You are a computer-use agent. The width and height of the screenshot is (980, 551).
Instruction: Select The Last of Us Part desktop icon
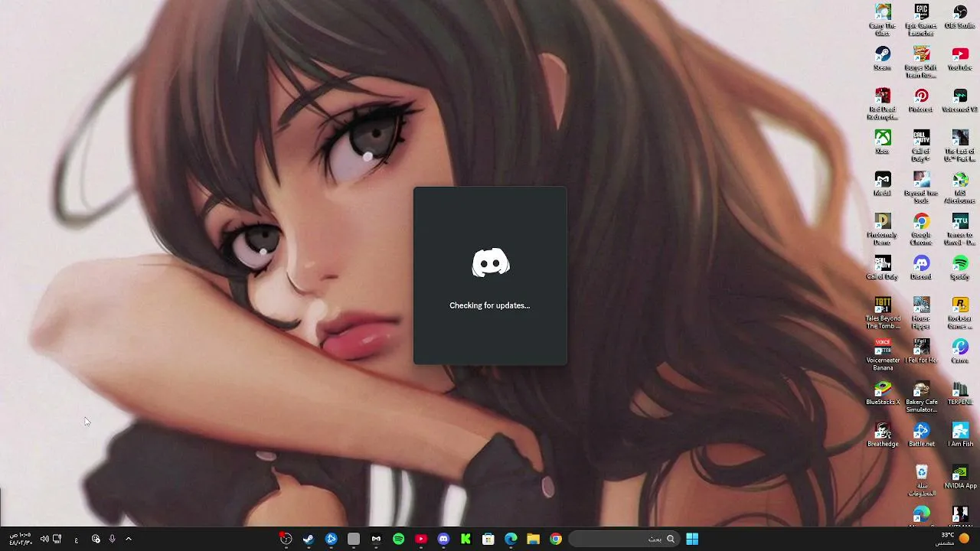(x=960, y=146)
